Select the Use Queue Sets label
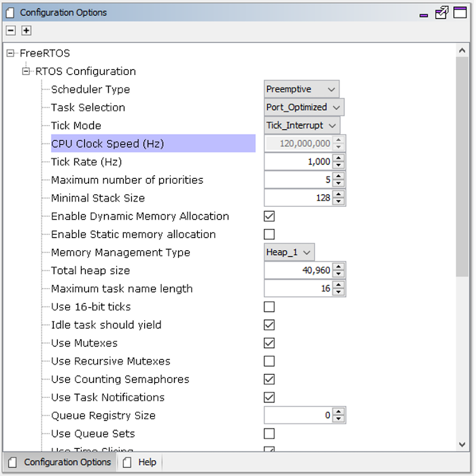 click(93, 434)
